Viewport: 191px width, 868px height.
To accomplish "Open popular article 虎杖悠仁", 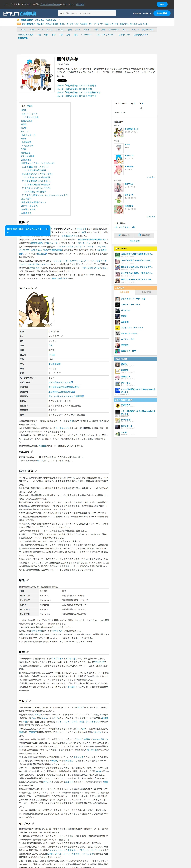I will (125, 345).
